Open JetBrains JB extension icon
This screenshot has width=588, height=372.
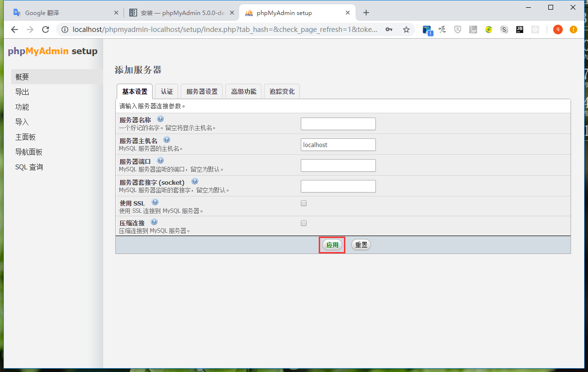click(x=520, y=30)
